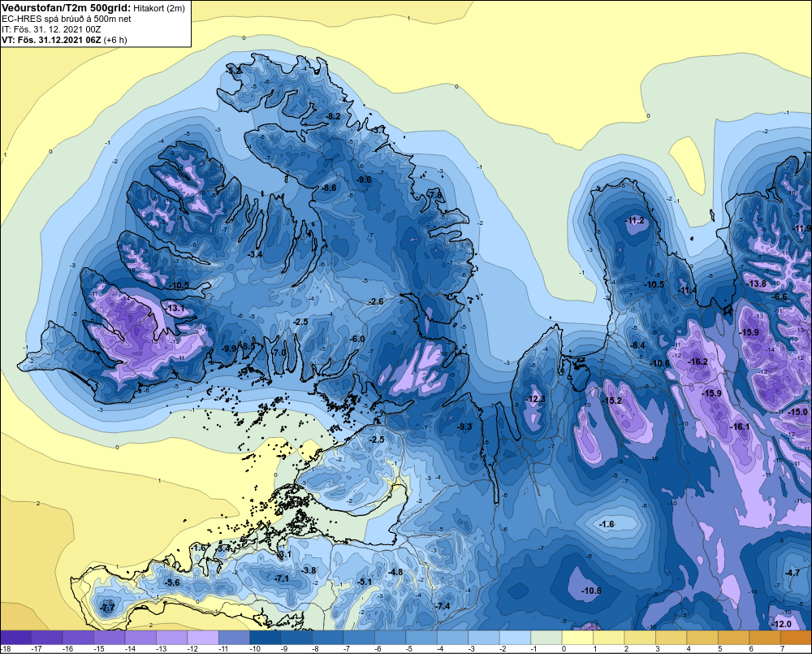This screenshot has width=812, height=654.
Task: Click the -13.8 temperature value
Action: point(757,284)
